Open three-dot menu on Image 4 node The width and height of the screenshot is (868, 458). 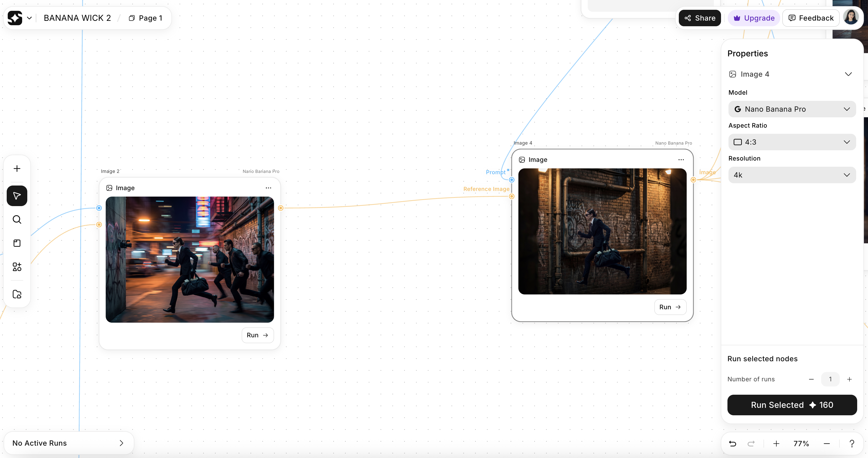pos(681,160)
